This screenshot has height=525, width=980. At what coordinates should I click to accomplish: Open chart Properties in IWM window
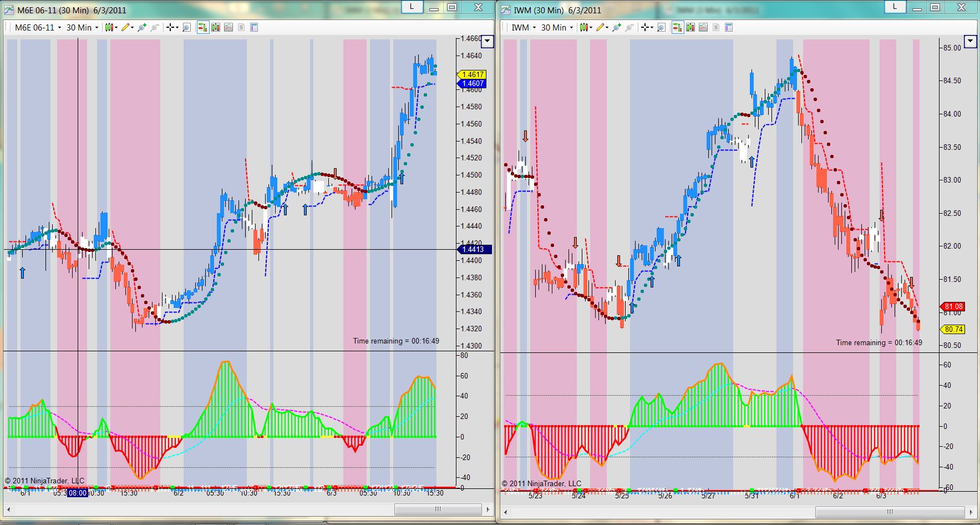pyautogui.click(x=729, y=27)
